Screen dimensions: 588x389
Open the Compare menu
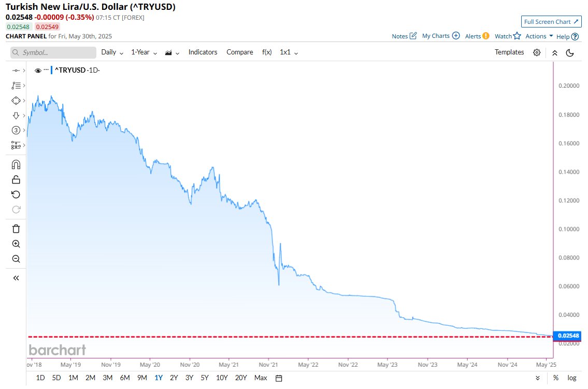tap(240, 52)
